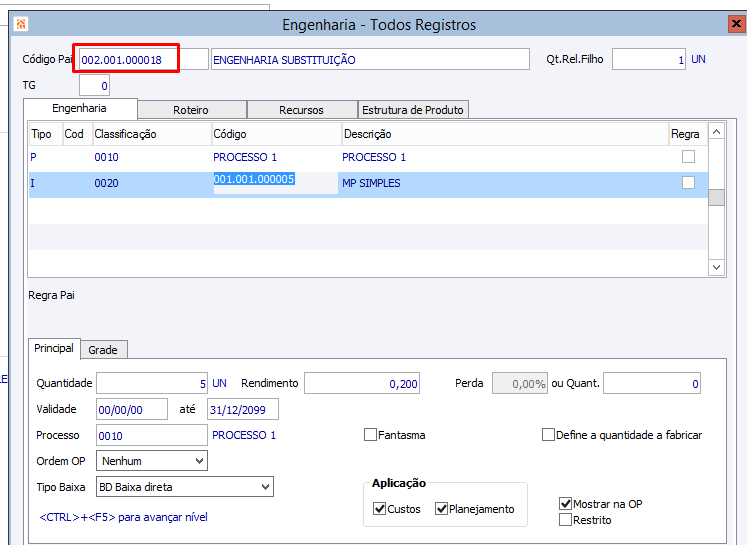This screenshot has height=545, width=747.
Task: Open the Grade sub-tab
Action: click(103, 349)
